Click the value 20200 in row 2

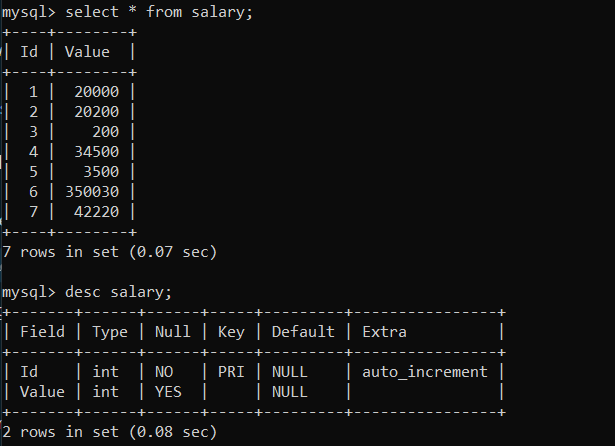pos(96,112)
